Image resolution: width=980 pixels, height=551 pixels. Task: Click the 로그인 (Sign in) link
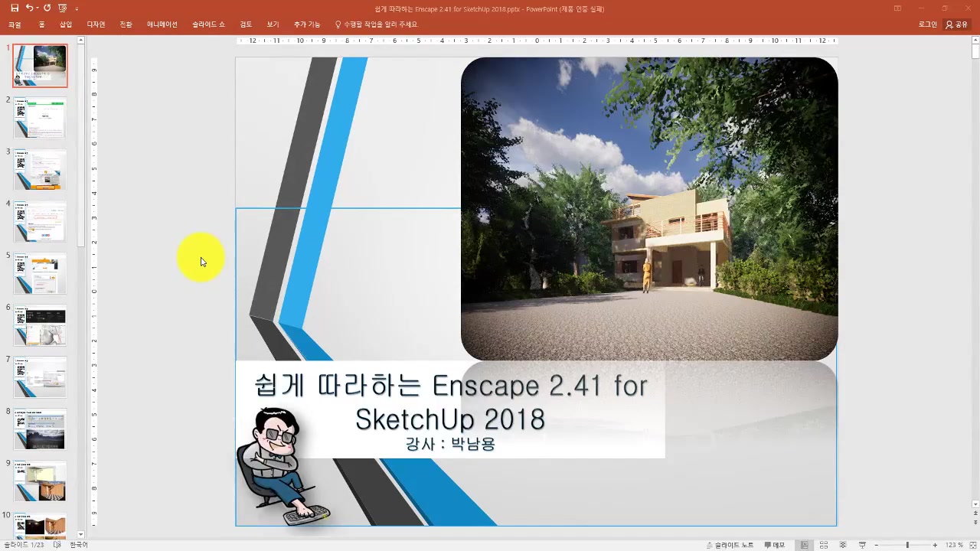tap(927, 24)
